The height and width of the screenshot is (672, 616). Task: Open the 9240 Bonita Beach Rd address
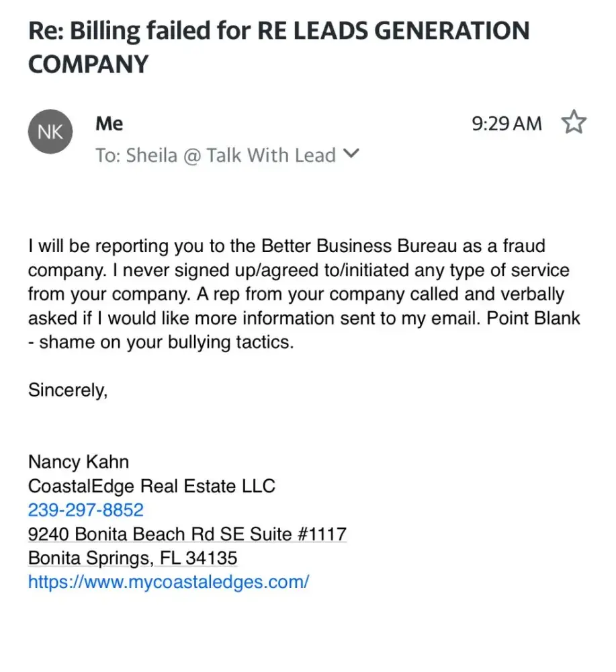coord(187,534)
